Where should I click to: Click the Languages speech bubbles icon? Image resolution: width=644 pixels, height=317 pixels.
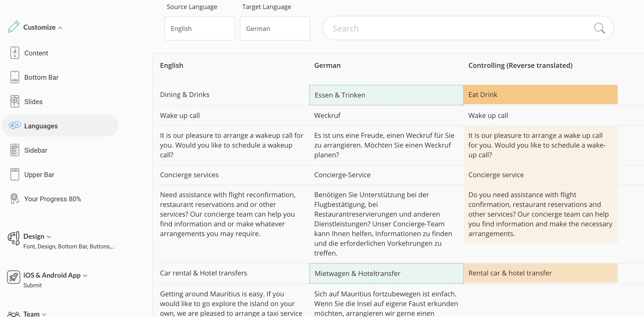click(15, 125)
